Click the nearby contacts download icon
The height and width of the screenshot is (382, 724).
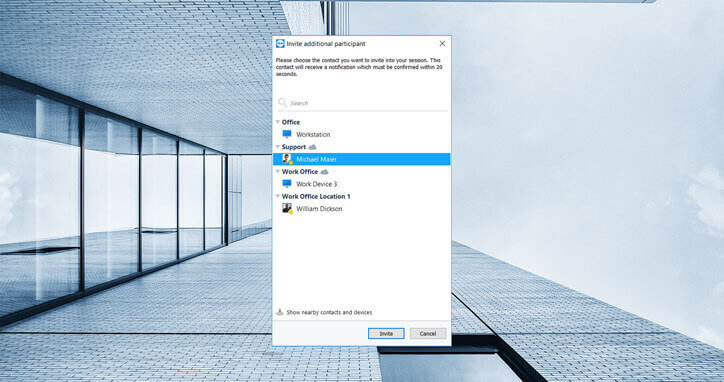(x=279, y=312)
